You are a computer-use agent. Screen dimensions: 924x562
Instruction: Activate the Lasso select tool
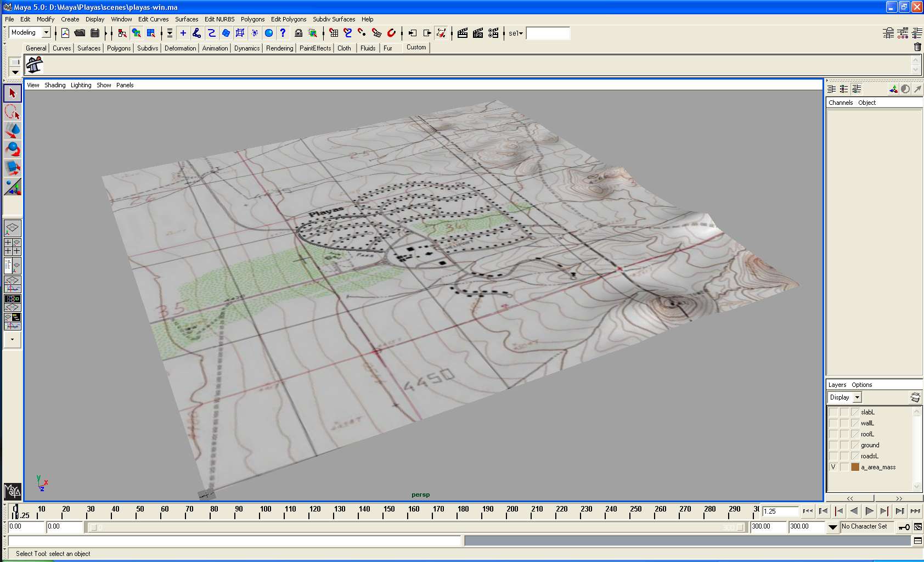point(13,112)
